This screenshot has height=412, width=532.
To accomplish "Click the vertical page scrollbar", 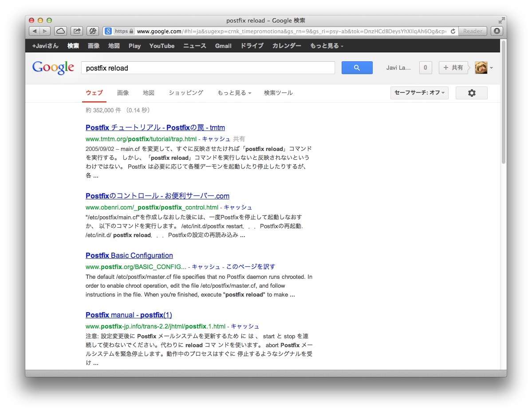I will pos(504,102).
